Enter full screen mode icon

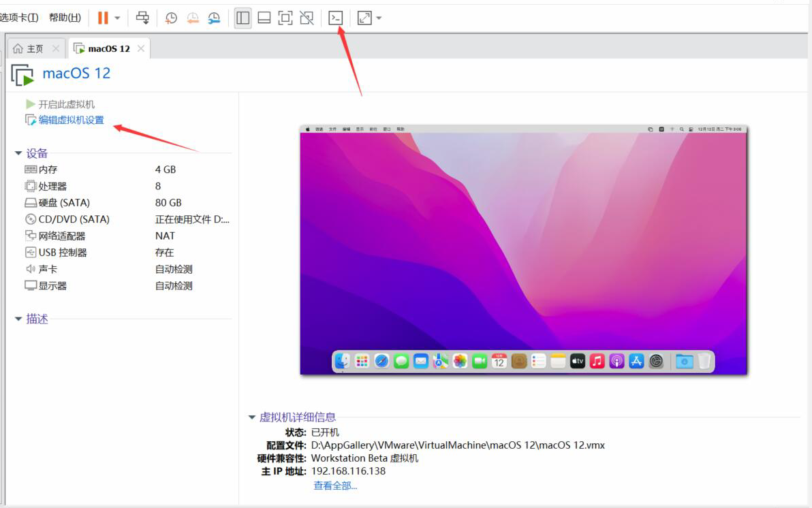coord(285,18)
